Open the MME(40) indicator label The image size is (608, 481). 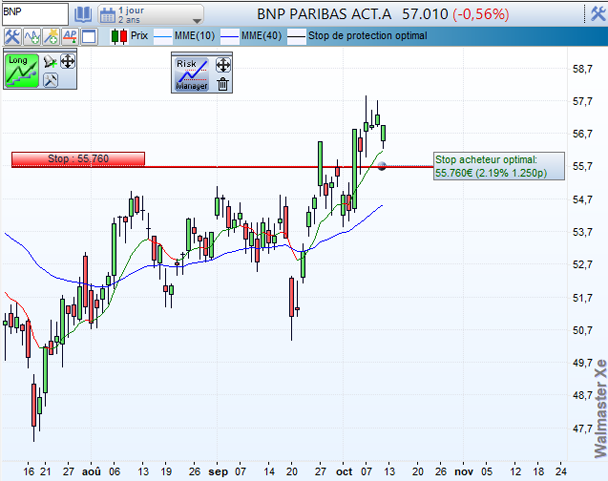coord(261,36)
